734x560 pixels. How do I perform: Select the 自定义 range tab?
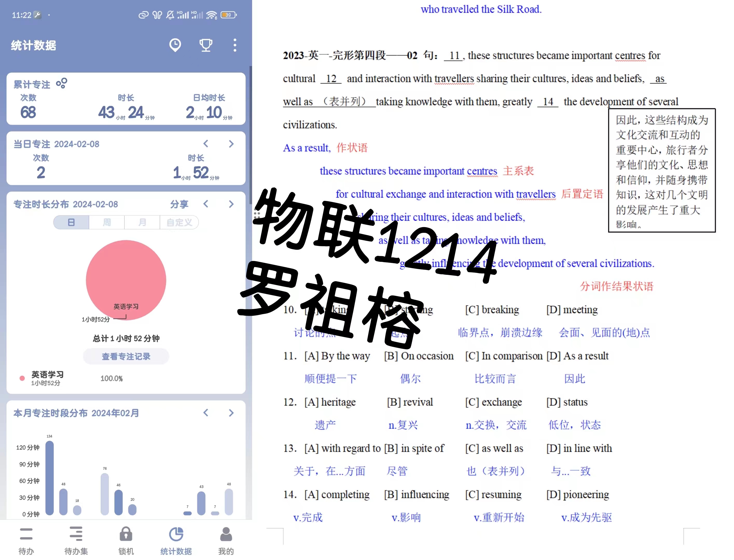(x=179, y=222)
